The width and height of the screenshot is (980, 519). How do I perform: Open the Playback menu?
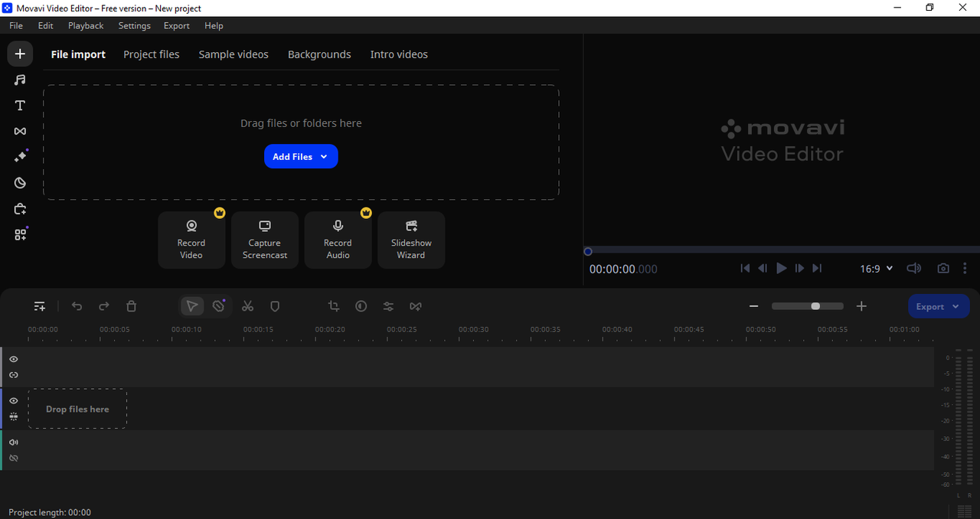(86, 25)
